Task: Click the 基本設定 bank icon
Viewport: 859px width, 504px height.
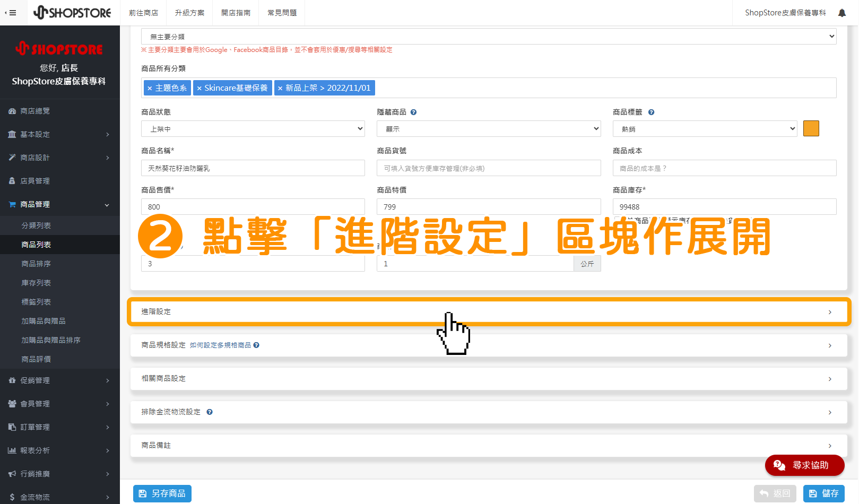Action: (12, 134)
